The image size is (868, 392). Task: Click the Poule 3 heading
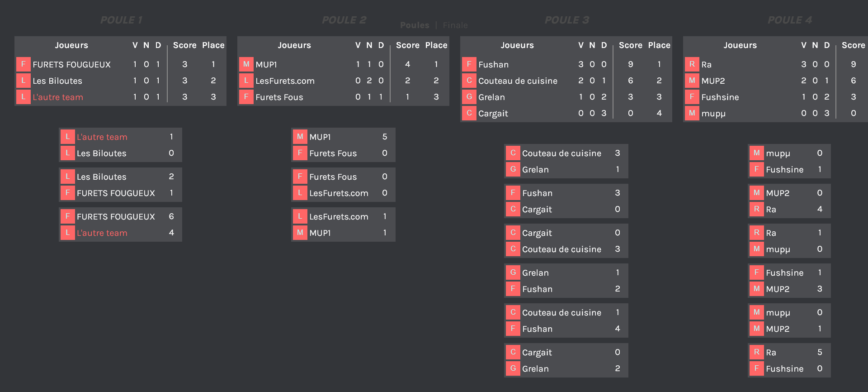coord(566,20)
